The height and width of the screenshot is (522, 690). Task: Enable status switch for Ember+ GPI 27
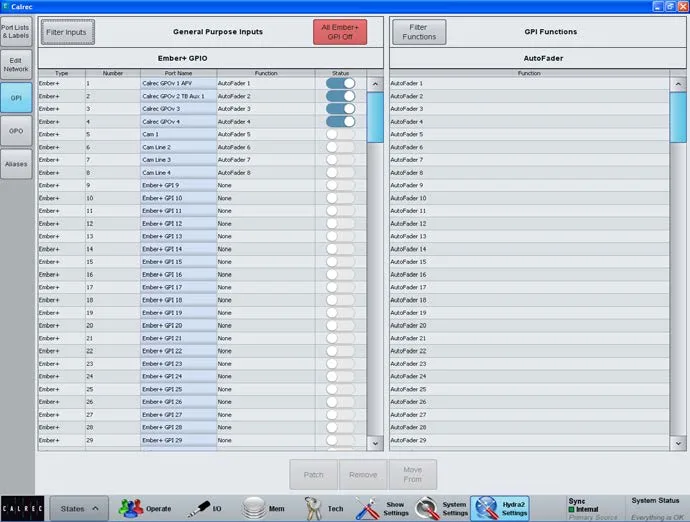341,415
